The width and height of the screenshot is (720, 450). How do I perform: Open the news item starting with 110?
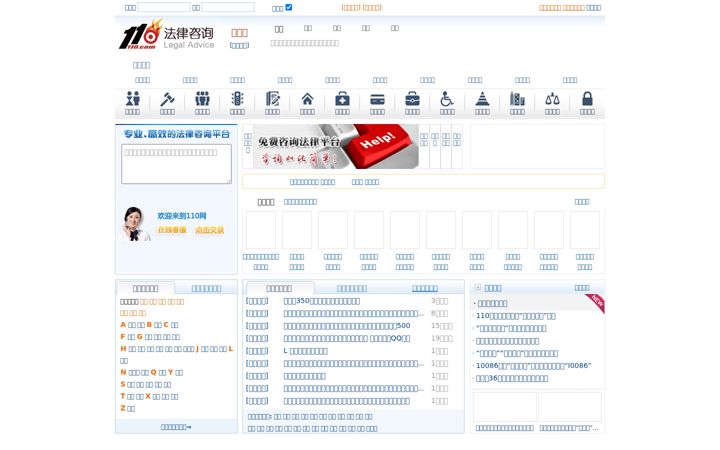(x=516, y=316)
